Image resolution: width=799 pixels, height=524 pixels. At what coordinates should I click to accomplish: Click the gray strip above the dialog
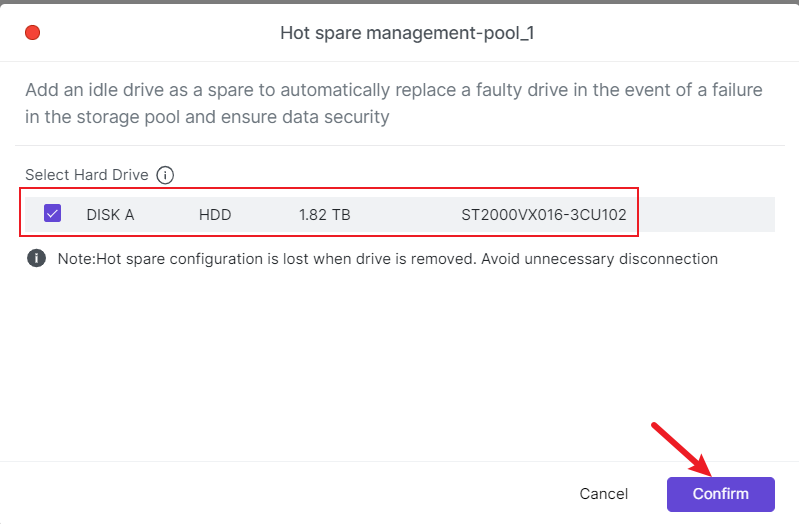[x=400, y=2]
